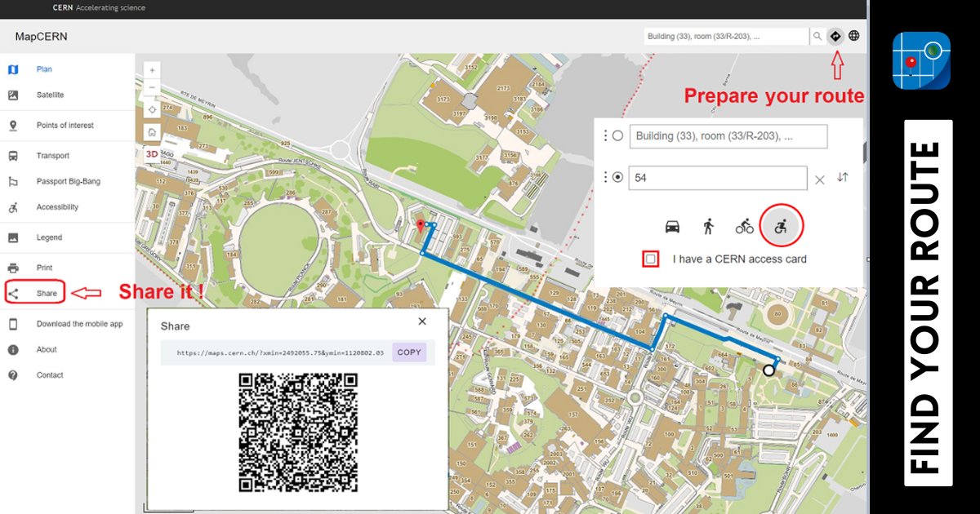This screenshot has height=514, width=980.
Task: Swap origin and destination arrows
Action: click(843, 178)
